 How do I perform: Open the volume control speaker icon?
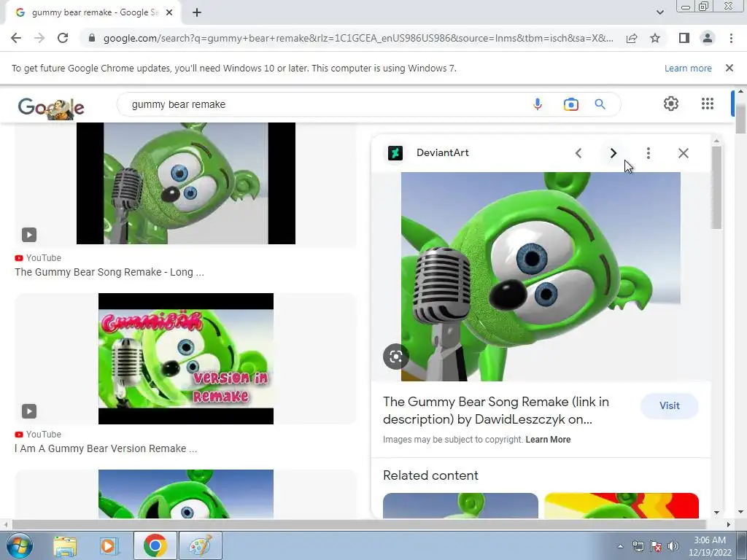673,546
